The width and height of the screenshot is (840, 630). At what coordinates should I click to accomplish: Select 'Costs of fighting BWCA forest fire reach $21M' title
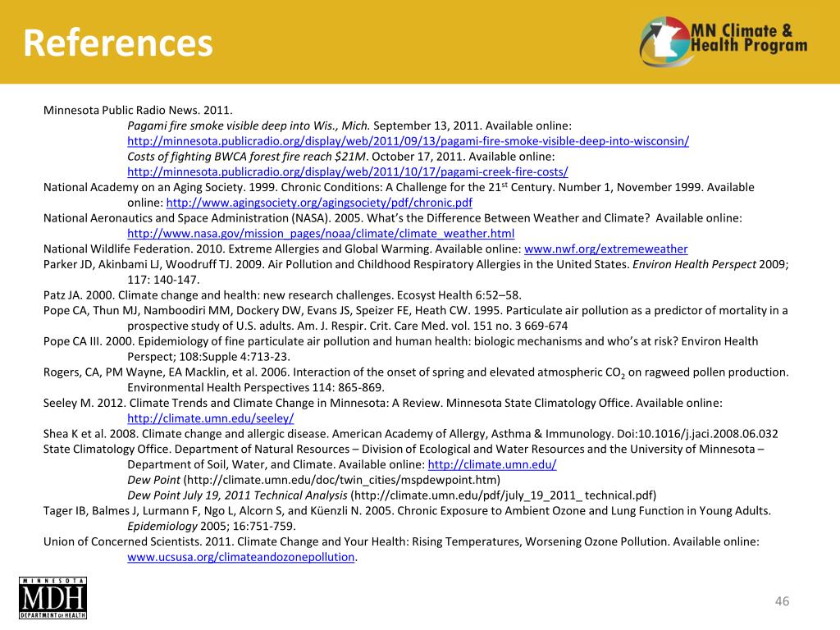pyautogui.click(x=247, y=157)
